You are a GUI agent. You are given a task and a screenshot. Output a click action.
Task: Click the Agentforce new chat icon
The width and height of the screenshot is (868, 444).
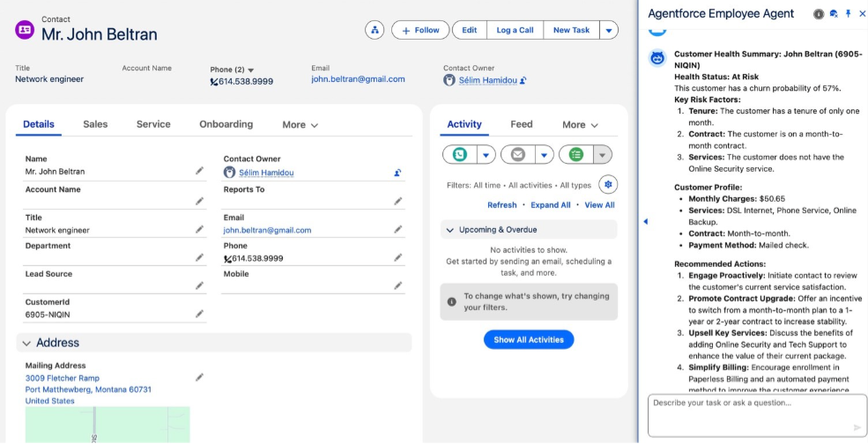pos(834,14)
